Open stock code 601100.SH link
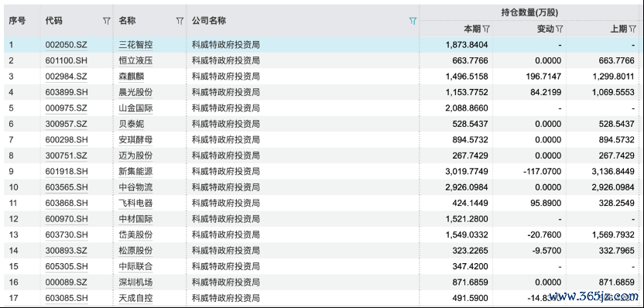 [66, 61]
